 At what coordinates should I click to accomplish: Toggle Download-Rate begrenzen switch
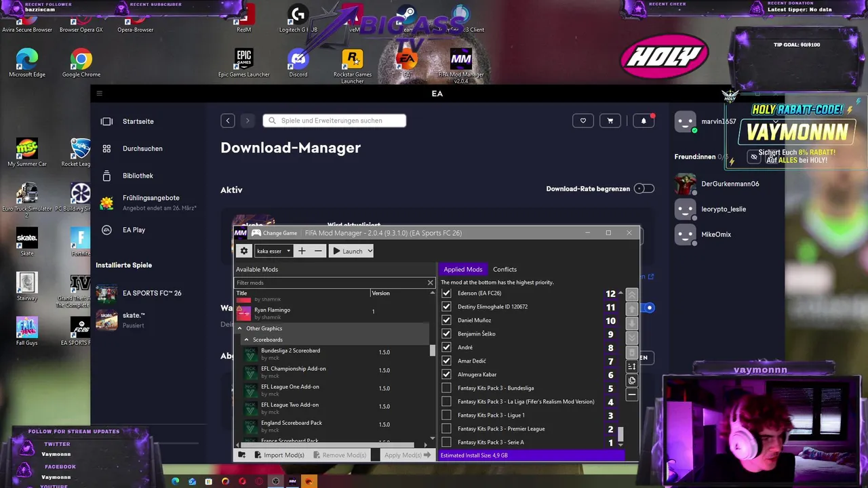(x=644, y=188)
